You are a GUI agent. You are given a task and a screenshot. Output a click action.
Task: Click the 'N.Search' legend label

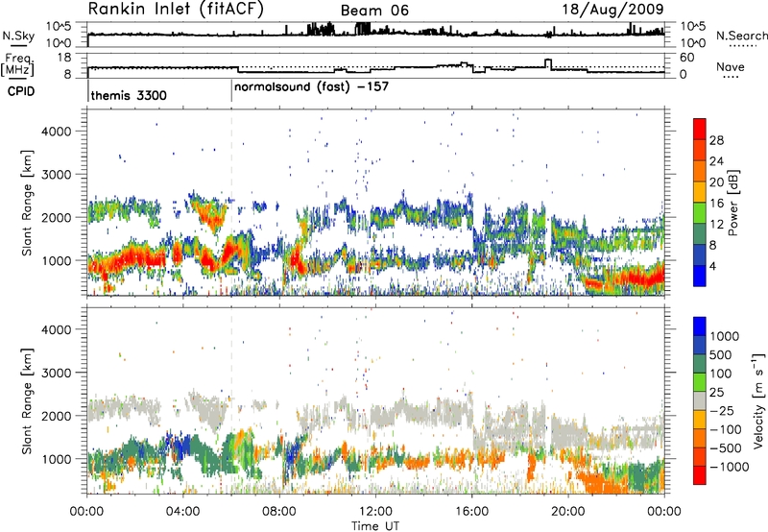tap(742, 36)
